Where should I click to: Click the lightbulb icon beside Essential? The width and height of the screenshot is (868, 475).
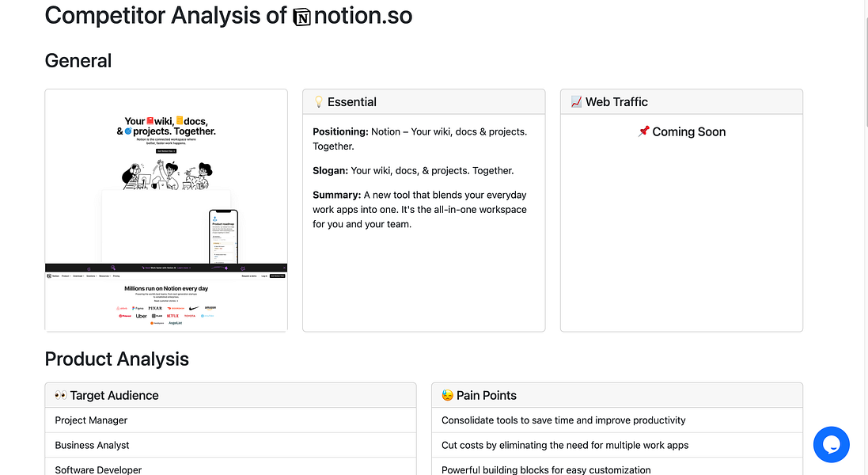point(319,102)
